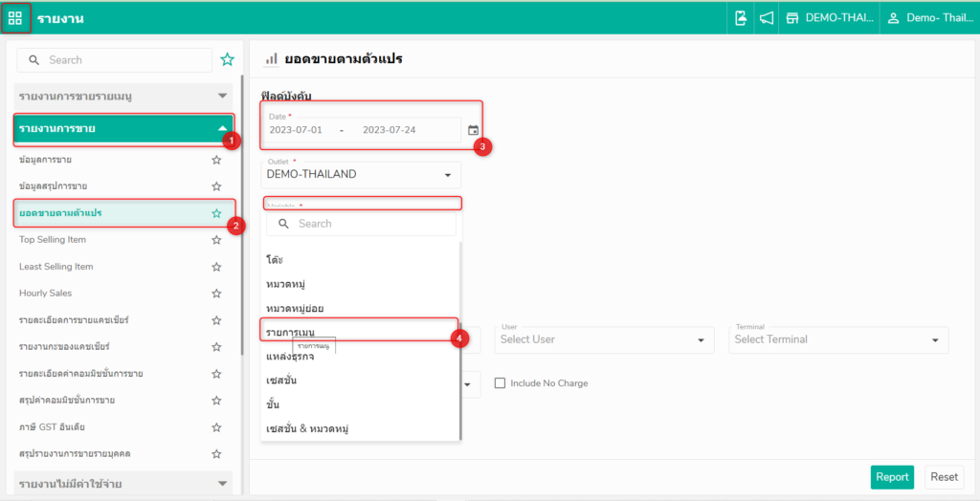Star the รายงานกะของแคชเชียร์ report

(x=216, y=346)
